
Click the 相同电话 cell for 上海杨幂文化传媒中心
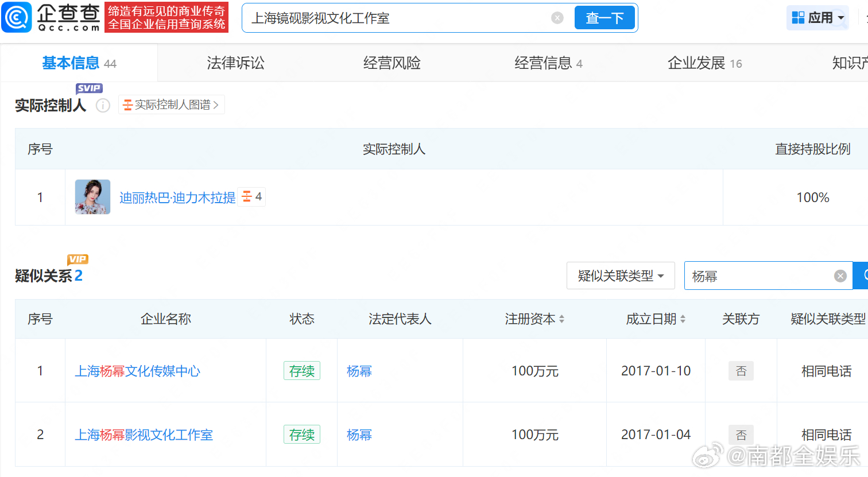pos(827,371)
